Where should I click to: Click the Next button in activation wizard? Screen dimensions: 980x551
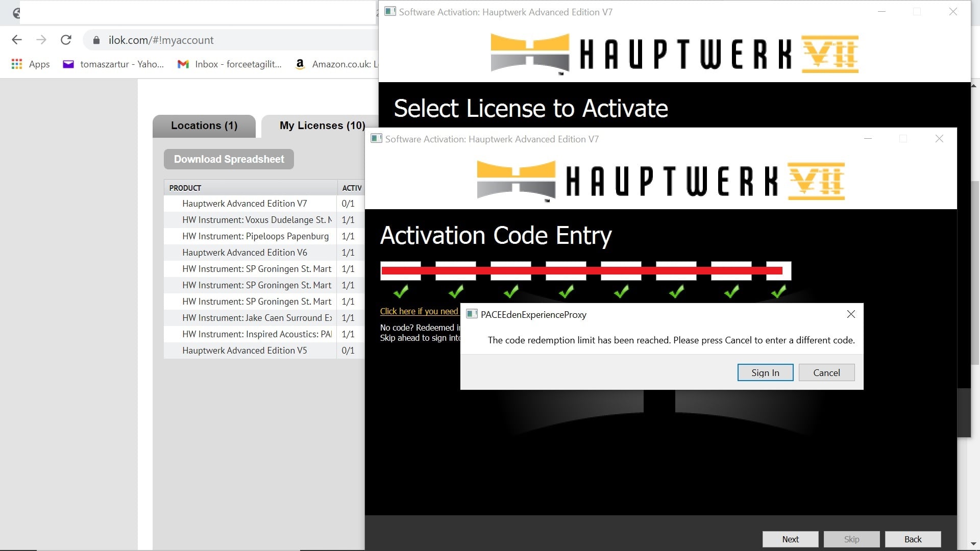(790, 539)
